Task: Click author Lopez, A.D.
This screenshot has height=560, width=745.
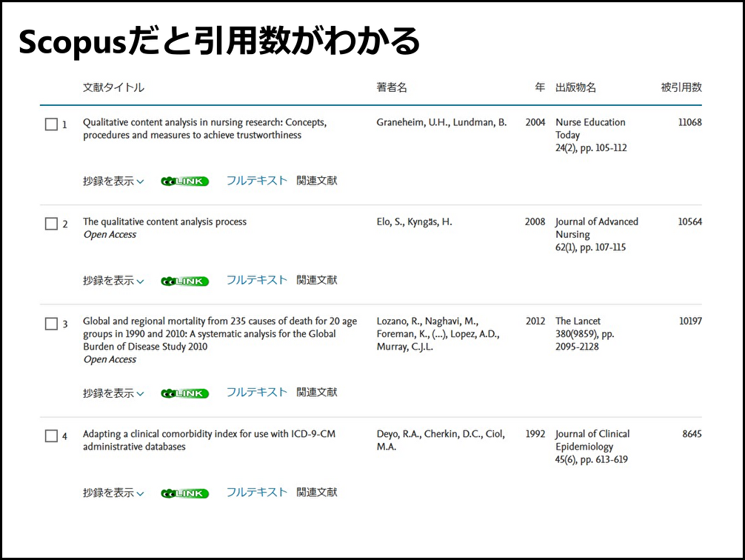Action: click(x=475, y=334)
